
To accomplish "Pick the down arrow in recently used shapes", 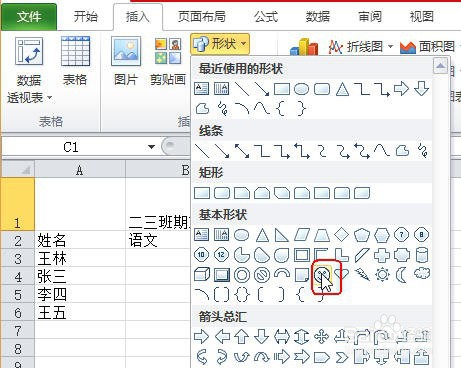I will tap(421, 89).
